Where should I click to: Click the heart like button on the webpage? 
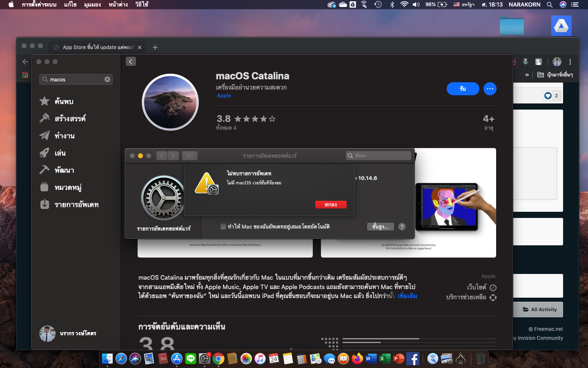point(548,96)
